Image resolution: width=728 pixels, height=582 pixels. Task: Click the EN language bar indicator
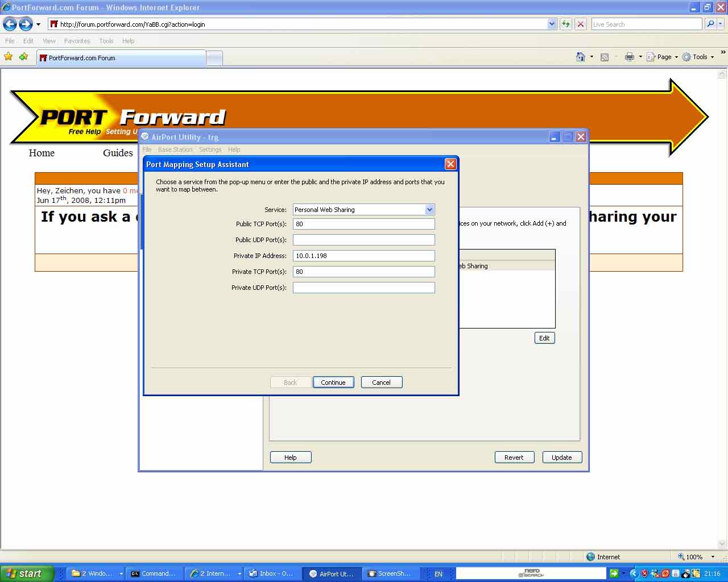(x=439, y=574)
